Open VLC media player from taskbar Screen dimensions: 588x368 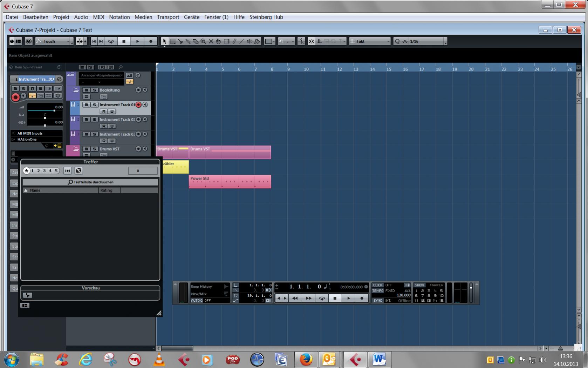pos(159,360)
